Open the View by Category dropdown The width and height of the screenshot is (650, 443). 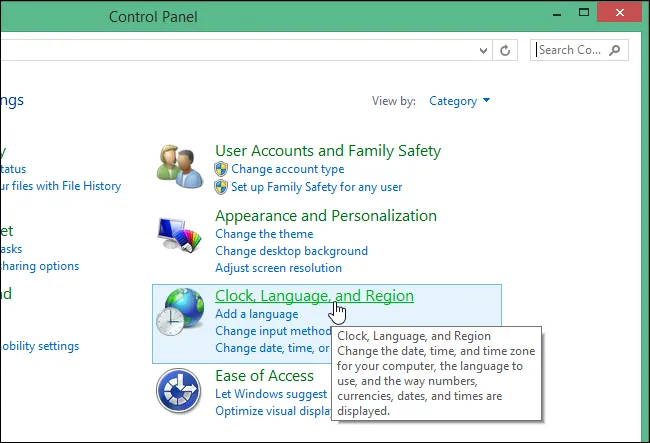(x=459, y=101)
